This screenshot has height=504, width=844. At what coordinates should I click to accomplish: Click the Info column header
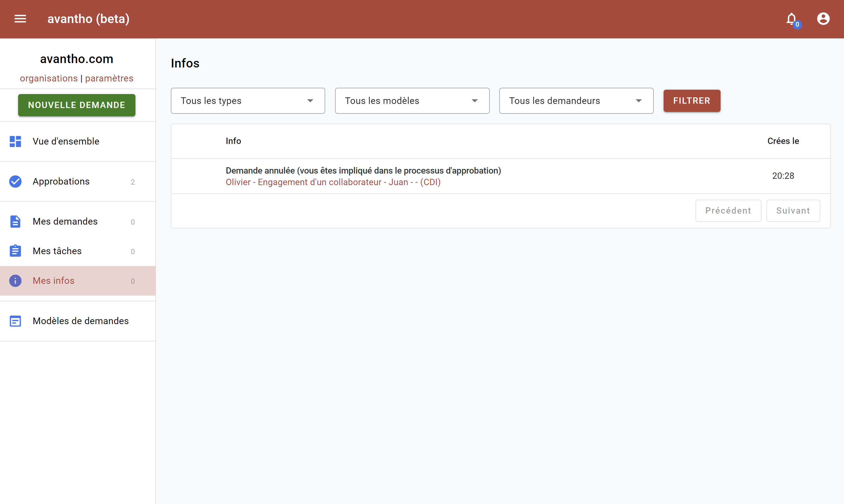[233, 141]
